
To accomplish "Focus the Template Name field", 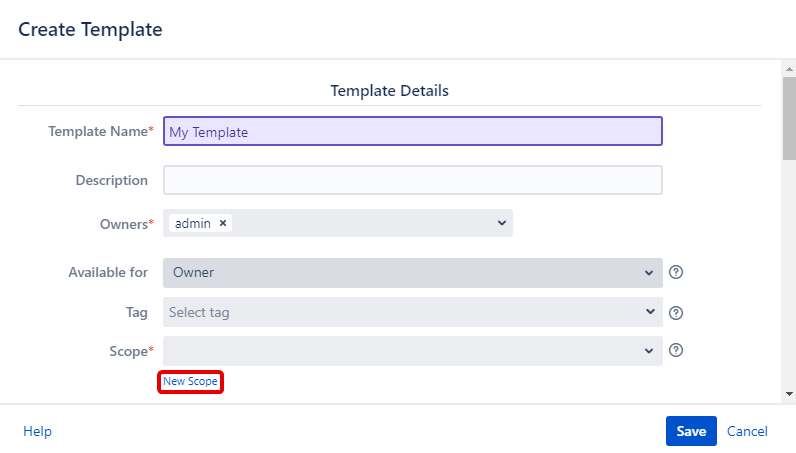I will click(412, 132).
